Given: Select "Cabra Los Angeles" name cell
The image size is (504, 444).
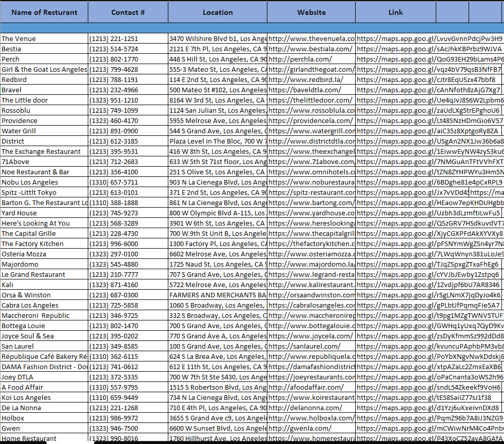Looking at the screenshot, I should click(x=44, y=306).
